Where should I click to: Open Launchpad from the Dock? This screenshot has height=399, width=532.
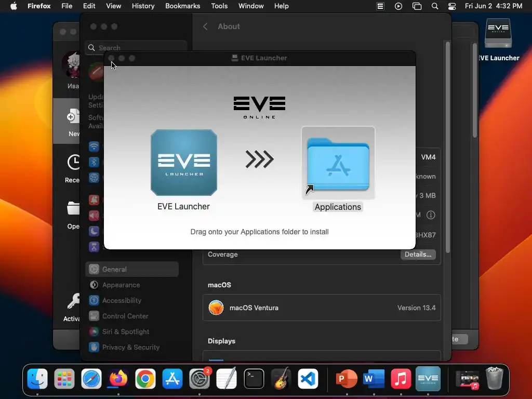(64, 379)
